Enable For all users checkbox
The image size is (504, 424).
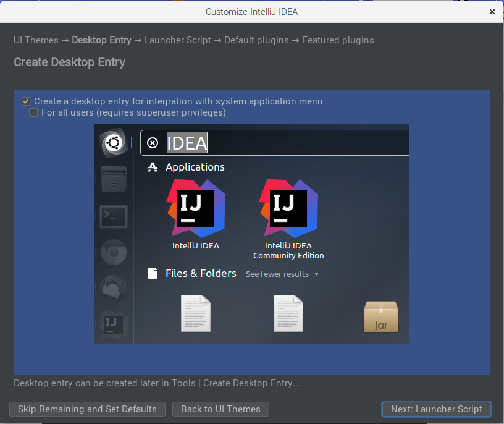tap(33, 112)
